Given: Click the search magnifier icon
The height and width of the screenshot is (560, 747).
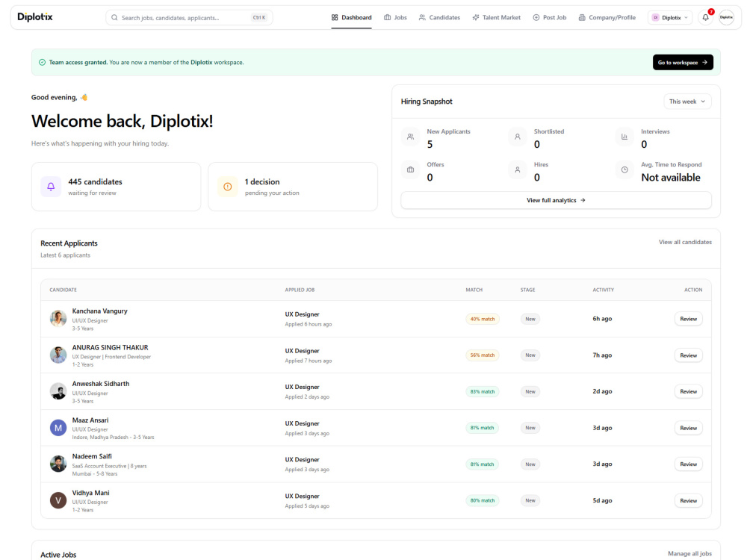Looking at the screenshot, I should (114, 18).
